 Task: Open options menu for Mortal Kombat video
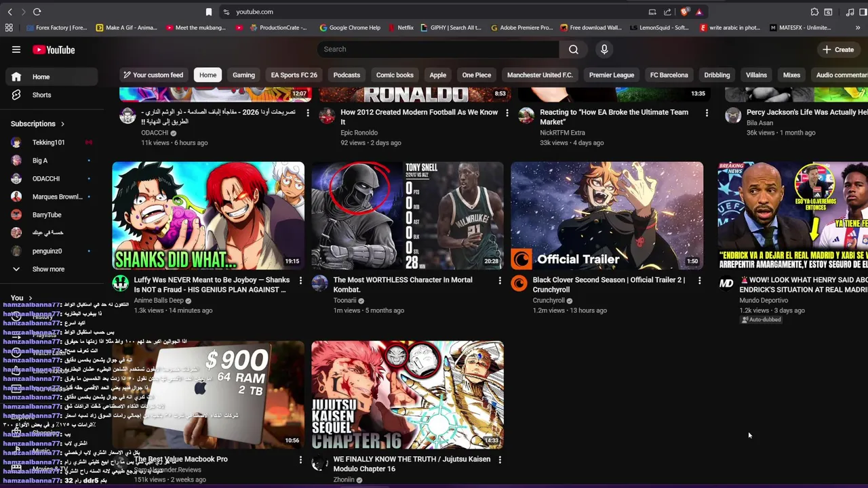pyautogui.click(x=500, y=281)
